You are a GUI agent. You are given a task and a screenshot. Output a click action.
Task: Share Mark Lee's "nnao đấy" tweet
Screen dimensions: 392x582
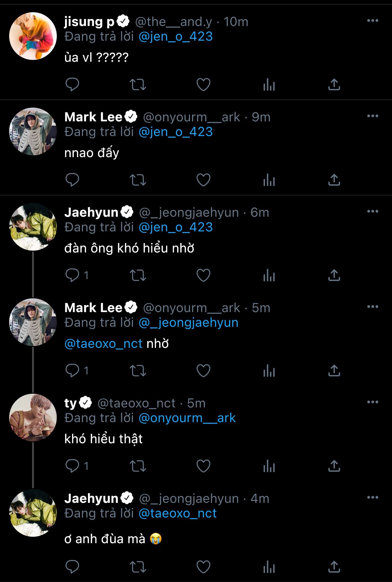click(334, 180)
